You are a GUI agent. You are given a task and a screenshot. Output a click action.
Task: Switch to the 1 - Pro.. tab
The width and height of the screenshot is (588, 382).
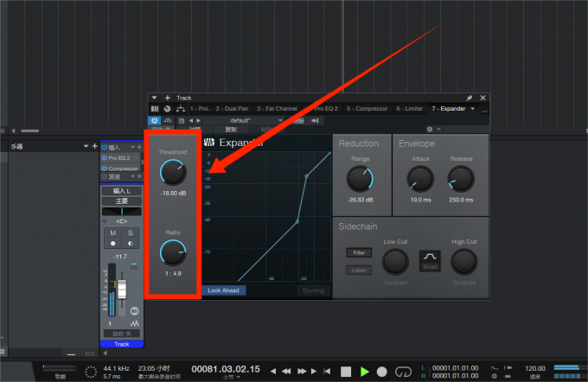[x=201, y=109]
